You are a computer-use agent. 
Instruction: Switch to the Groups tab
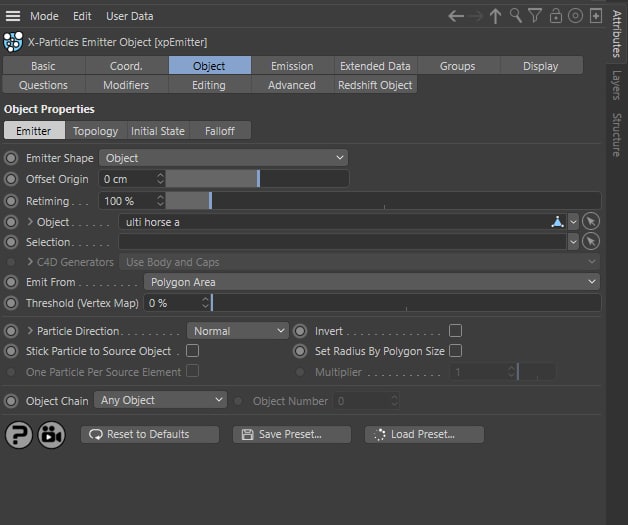[x=457, y=66]
